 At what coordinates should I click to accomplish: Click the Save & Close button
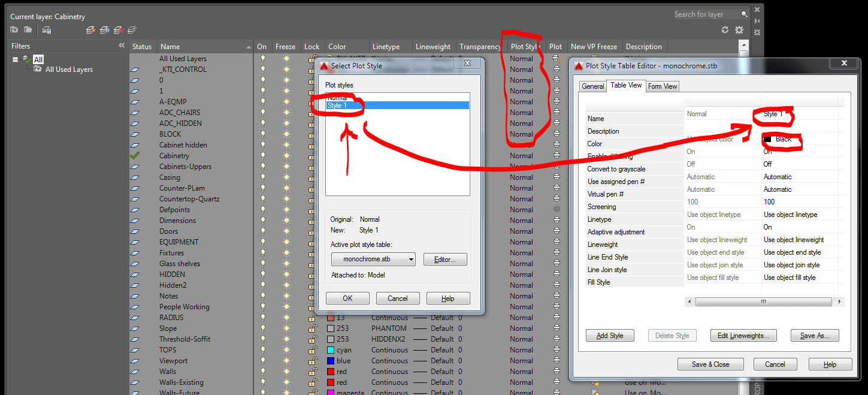(x=710, y=364)
